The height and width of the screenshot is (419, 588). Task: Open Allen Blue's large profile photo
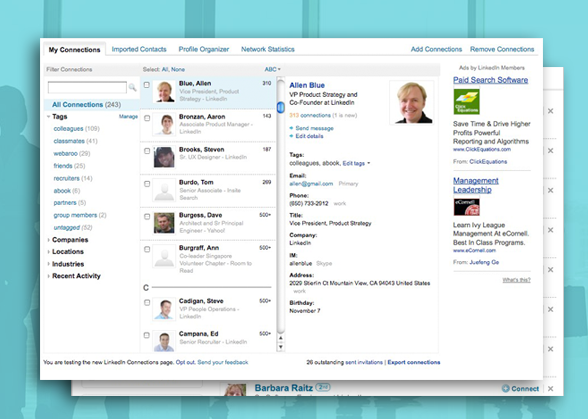tap(412, 102)
